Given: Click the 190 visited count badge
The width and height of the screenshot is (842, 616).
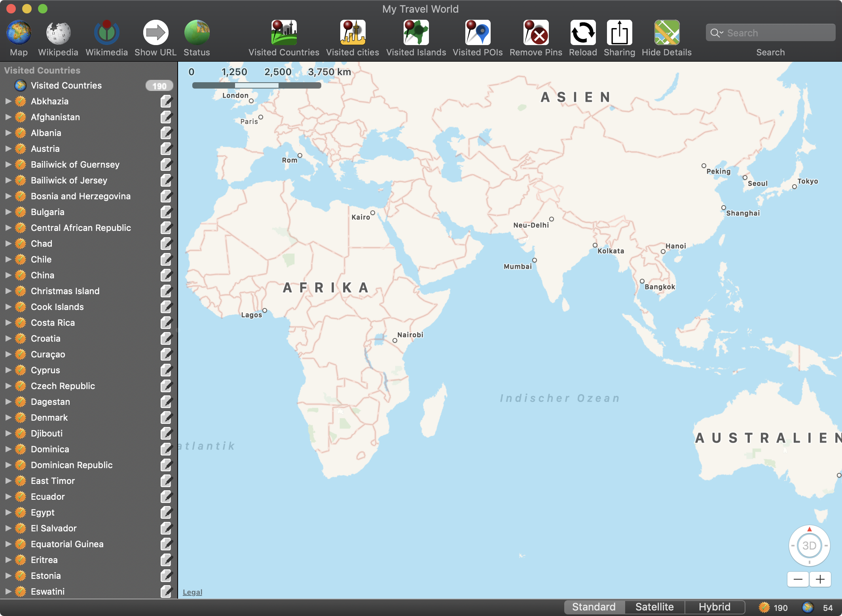Looking at the screenshot, I should [x=159, y=86].
